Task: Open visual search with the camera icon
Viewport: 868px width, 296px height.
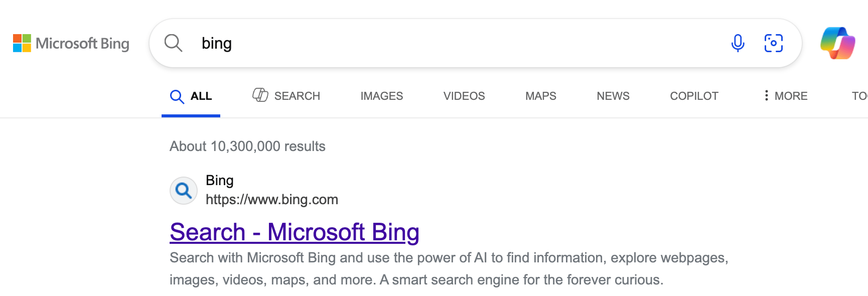Action: [774, 43]
